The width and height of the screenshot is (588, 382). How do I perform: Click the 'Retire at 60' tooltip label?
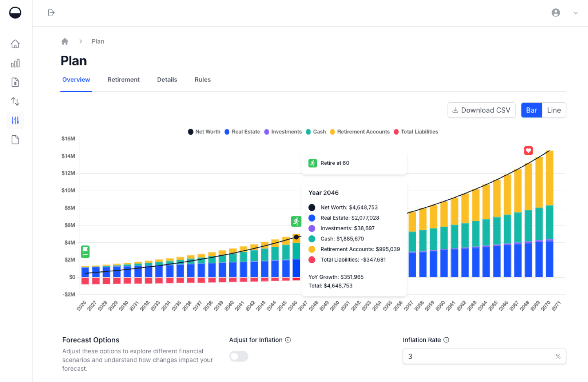pos(335,163)
